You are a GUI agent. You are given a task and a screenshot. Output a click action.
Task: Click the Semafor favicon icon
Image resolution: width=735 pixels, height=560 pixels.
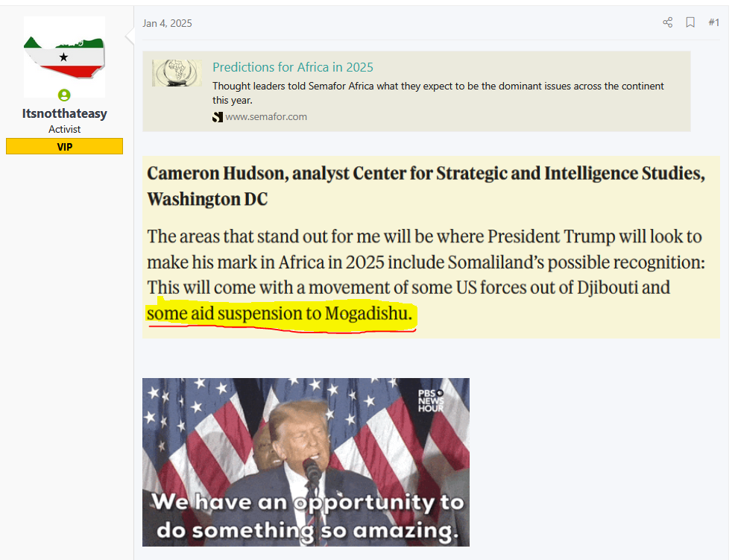tap(217, 117)
